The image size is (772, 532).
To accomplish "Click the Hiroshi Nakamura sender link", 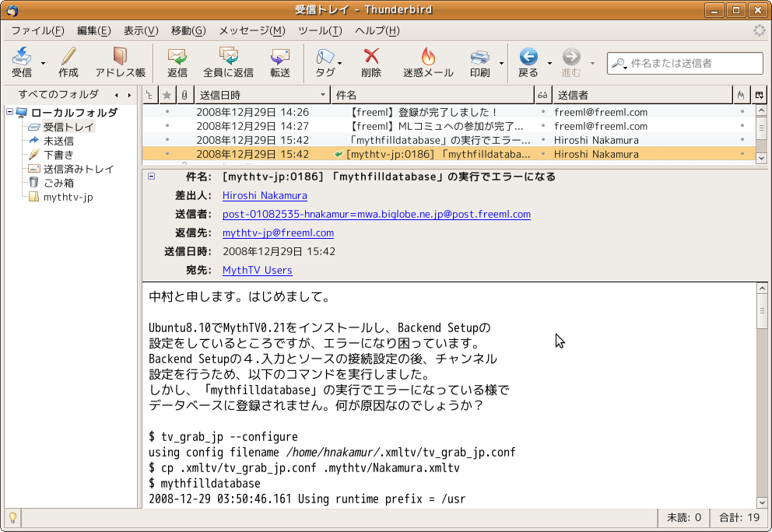I will (x=265, y=195).
